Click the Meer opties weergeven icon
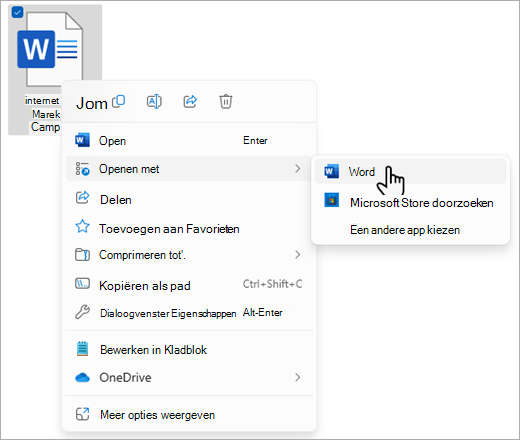This screenshot has height=440, width=520. click(x=82, y=414)
